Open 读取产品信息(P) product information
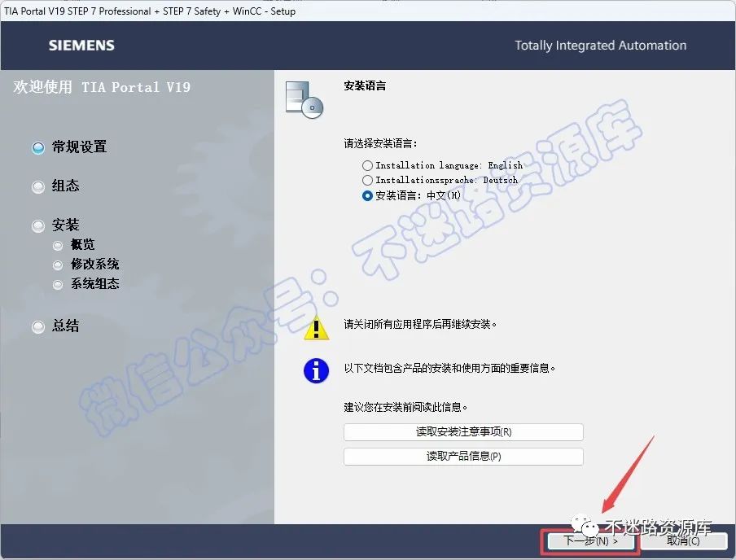 [463, 457]
